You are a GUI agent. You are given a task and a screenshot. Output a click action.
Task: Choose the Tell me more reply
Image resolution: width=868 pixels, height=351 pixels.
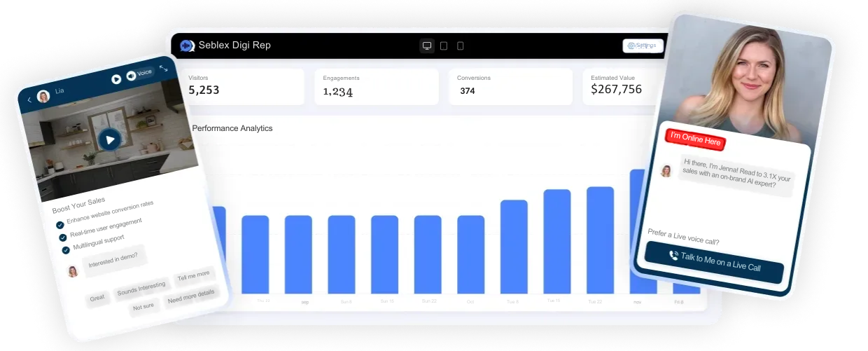(x=193, y=275)
